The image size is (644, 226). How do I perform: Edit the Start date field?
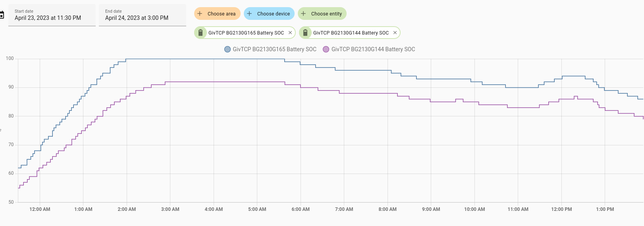coord(52,15)
